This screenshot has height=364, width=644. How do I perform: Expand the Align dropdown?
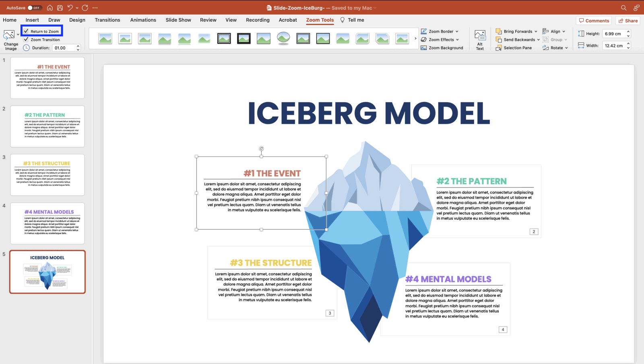[x=555, y=31]
